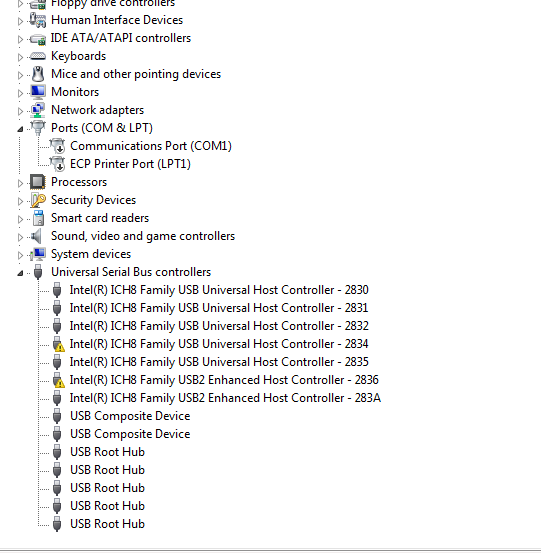Image resolution: width=541 pixels, height=553 pixels.
Task: Collapse the Ports (COM & LPT) node
Action: [x=20, y=129]
